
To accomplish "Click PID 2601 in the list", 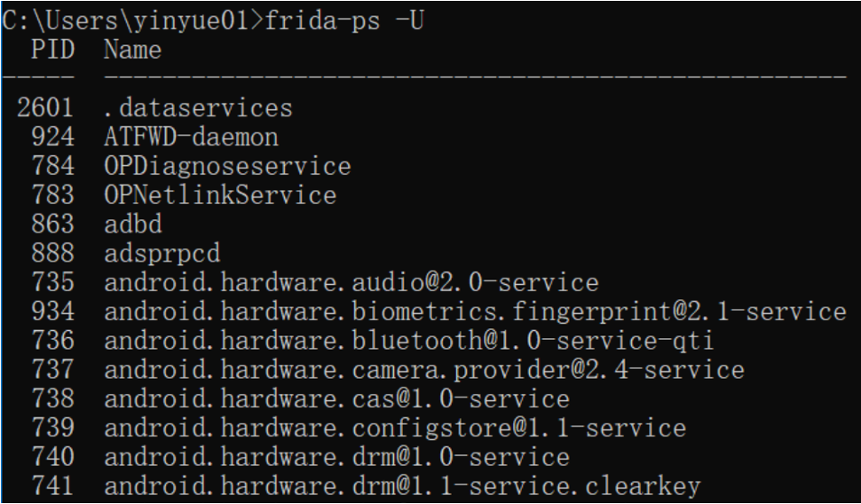I will pyautogui.click(x=45, y=107).
